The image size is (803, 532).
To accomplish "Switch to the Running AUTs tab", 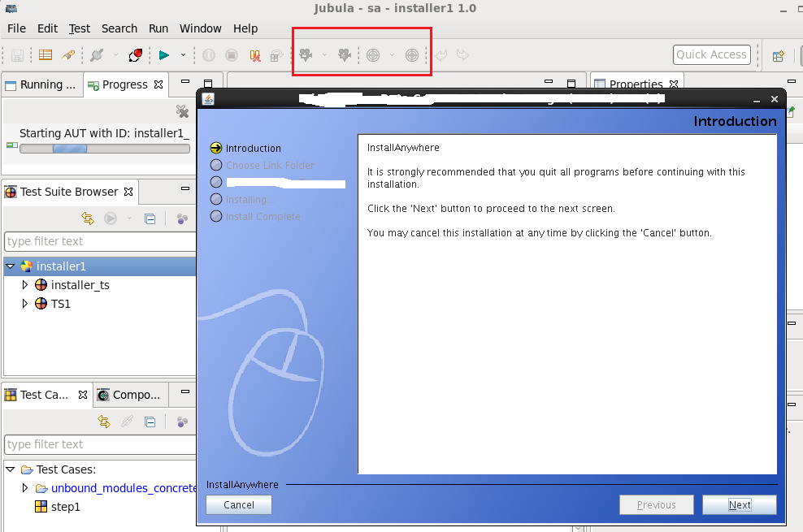I will click(x=41, y=85).
